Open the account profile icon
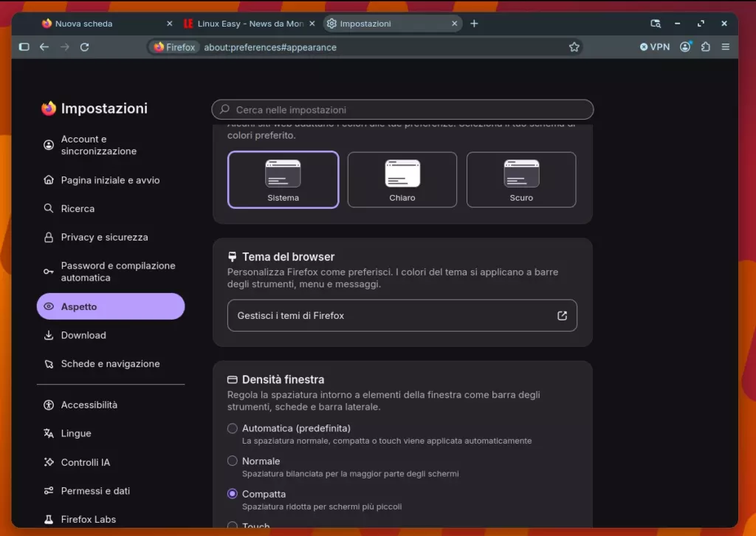Screen dimensions: 756x536 coord(686,47)
